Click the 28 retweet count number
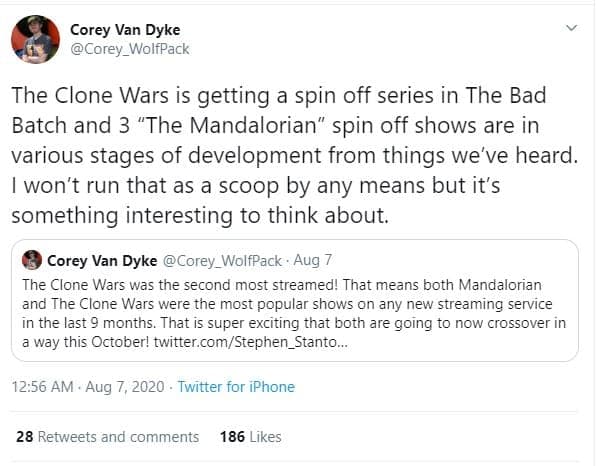The height and width of the screenshot is (466, 596). (24, 437)
